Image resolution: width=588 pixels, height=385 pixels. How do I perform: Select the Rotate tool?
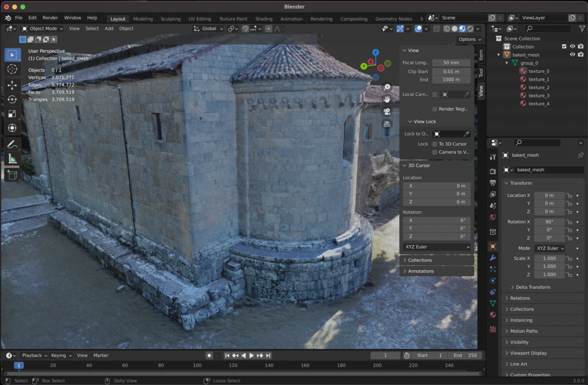(12, 99)
